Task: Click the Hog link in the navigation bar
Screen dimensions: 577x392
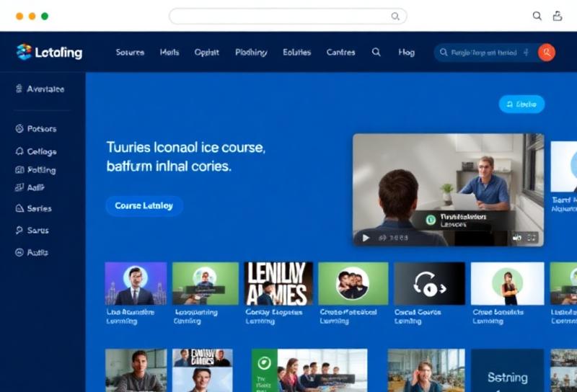Action: 406,52
